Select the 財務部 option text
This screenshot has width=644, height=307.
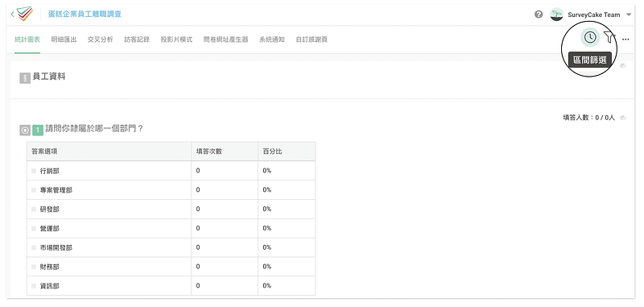50,267
